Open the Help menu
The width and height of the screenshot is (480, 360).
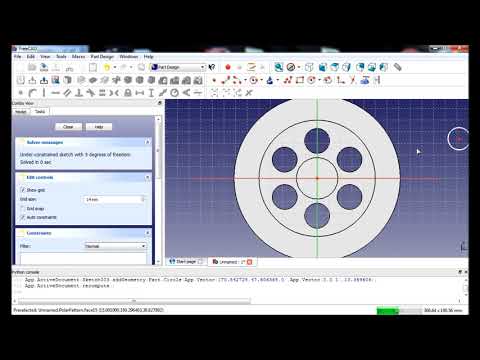[149, 57]
